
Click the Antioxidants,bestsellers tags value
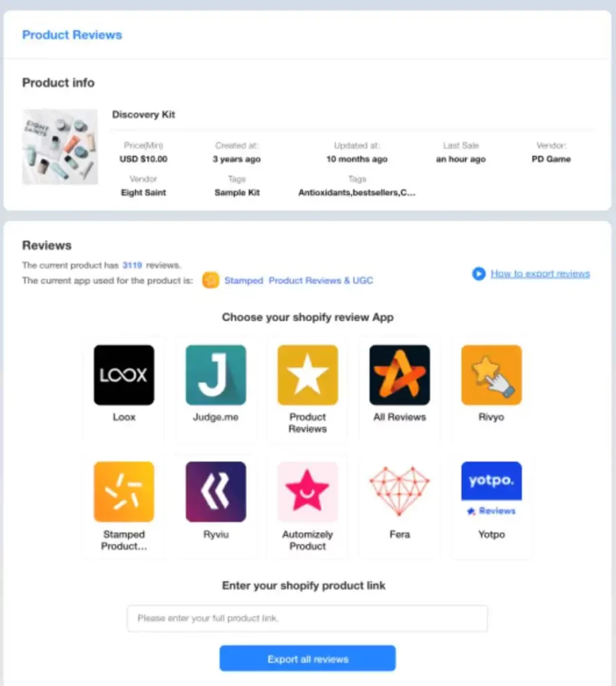(x=357, y=192)
